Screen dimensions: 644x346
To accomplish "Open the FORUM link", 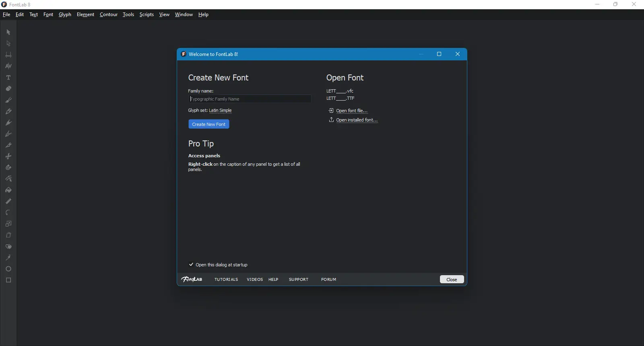I will [329, 280].
